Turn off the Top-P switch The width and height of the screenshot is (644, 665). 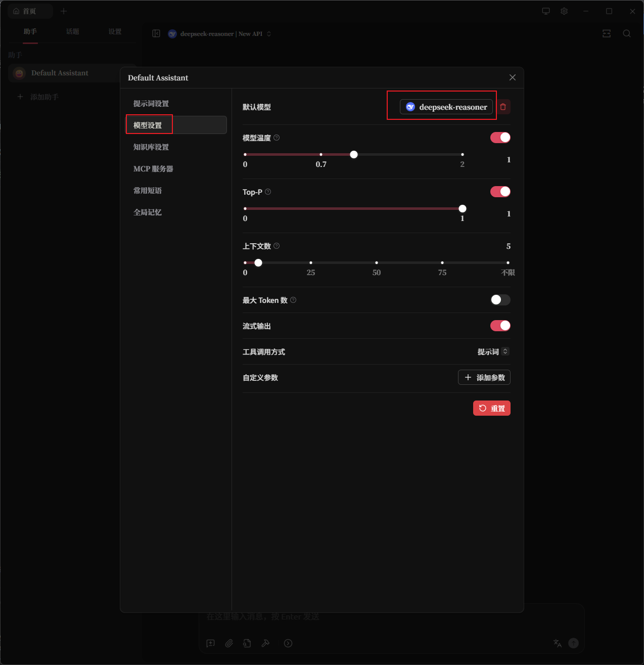[x=500, y=192]
